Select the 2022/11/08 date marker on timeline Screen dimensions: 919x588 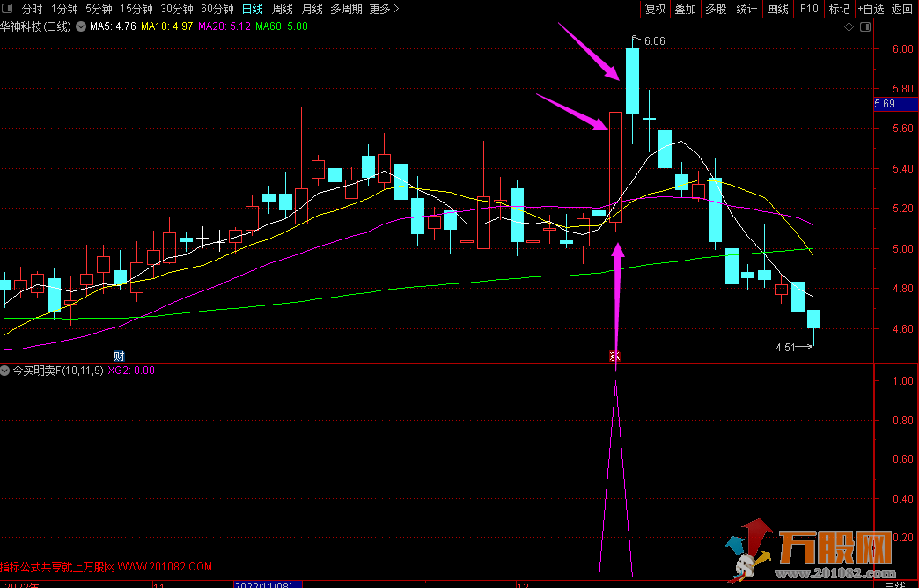(x=268, y=584)
